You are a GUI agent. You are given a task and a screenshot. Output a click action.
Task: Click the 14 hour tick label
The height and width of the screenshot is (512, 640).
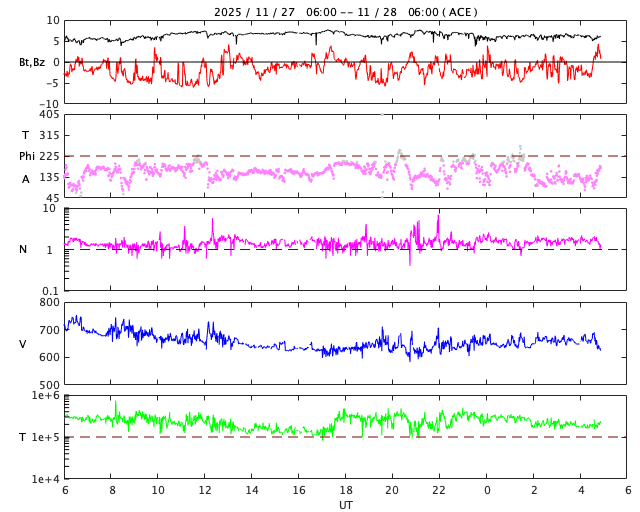252,491
